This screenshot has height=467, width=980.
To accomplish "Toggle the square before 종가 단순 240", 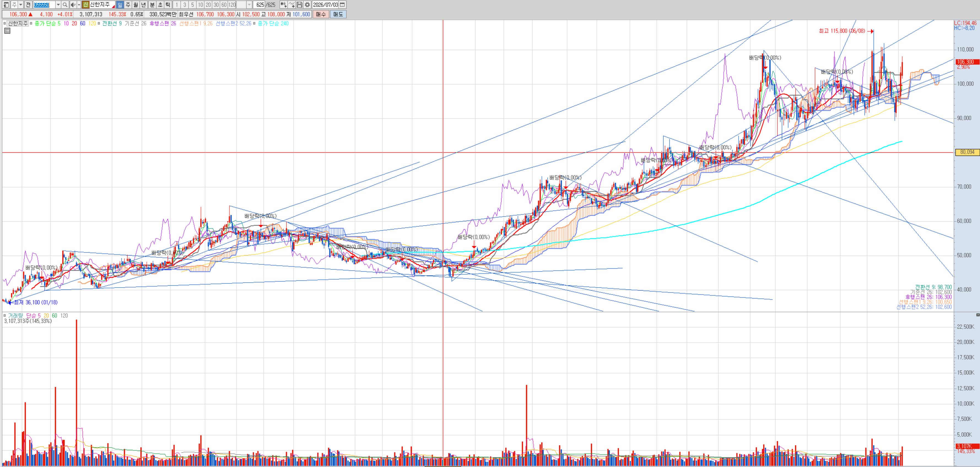I will 254,24.
